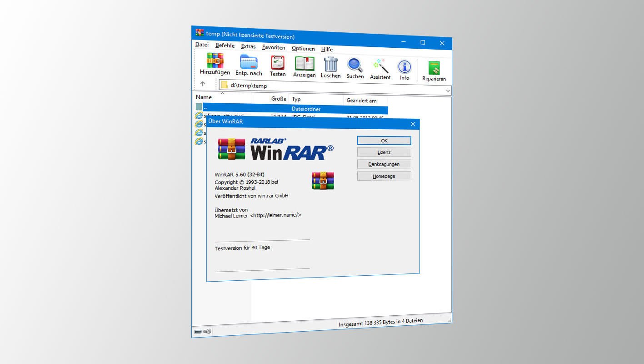Open the Extras menu
The width and height of the screenshot is (644, 364).
[x=248, y=46]
